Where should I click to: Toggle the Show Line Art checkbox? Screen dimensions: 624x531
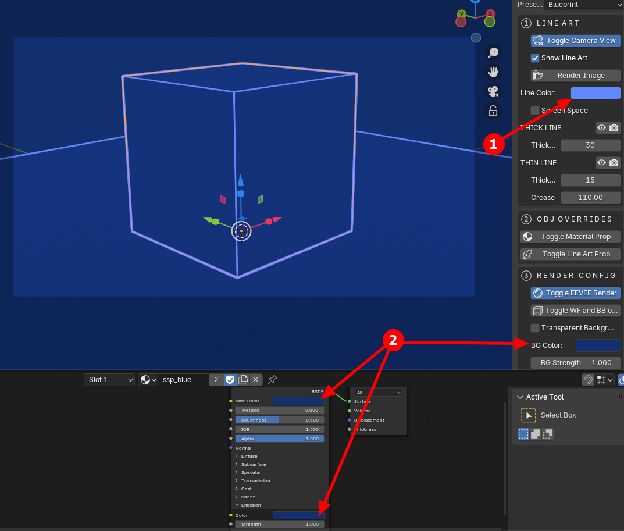point(535,58)
